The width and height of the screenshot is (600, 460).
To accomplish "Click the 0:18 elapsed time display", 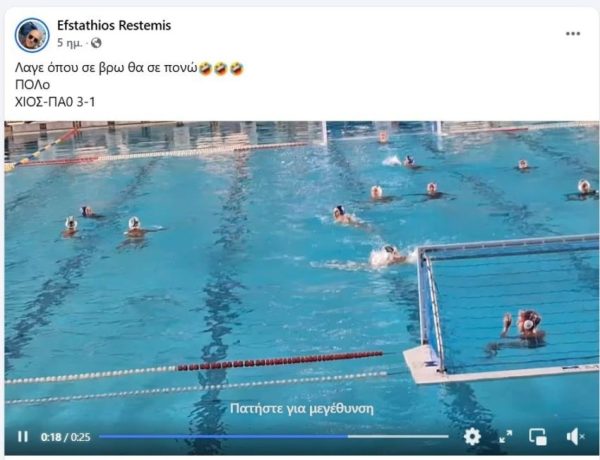I will (x=51, y=437).
